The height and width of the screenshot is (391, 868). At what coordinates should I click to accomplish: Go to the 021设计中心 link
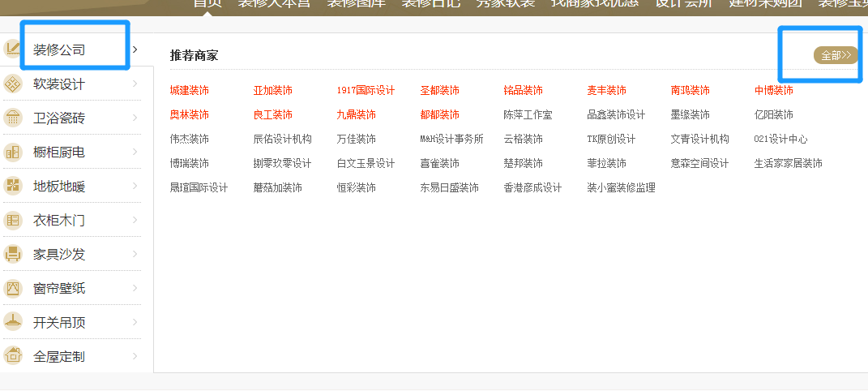tap(780, 139)
